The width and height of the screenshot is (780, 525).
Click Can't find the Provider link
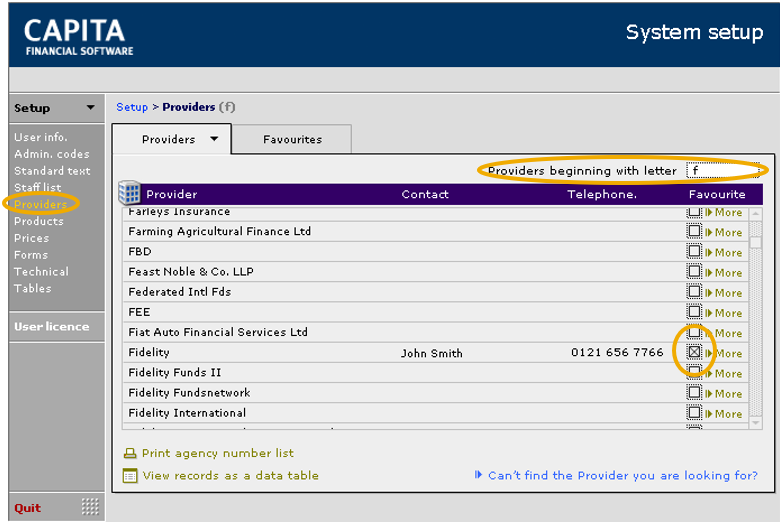[x=623, y=475]
